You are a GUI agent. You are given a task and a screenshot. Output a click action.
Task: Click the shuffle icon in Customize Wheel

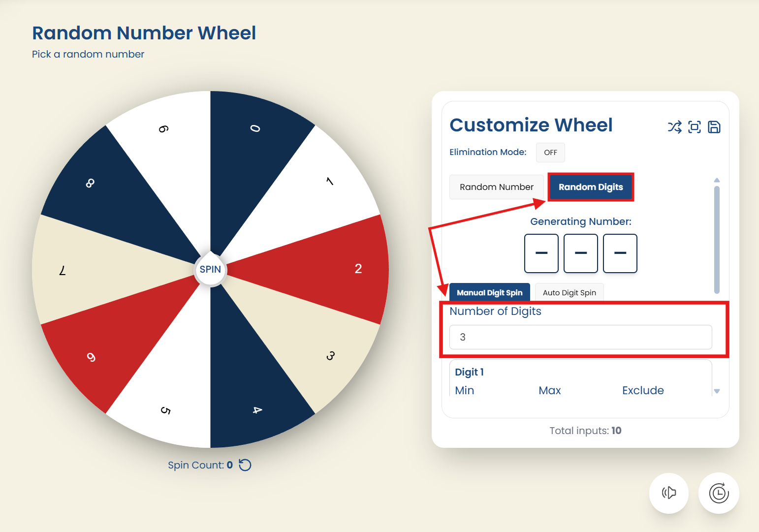(674, 127)
